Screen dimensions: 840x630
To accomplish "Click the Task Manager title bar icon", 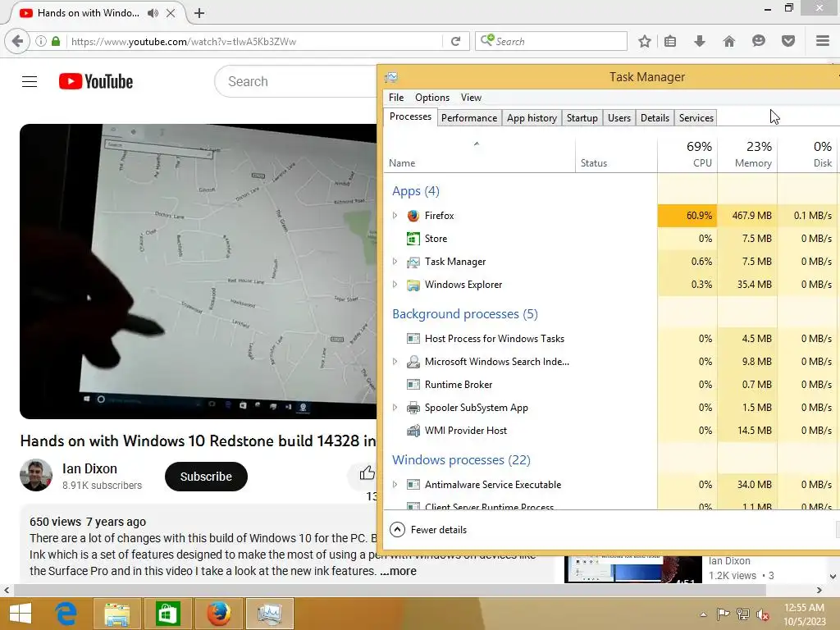I will 391,77.
